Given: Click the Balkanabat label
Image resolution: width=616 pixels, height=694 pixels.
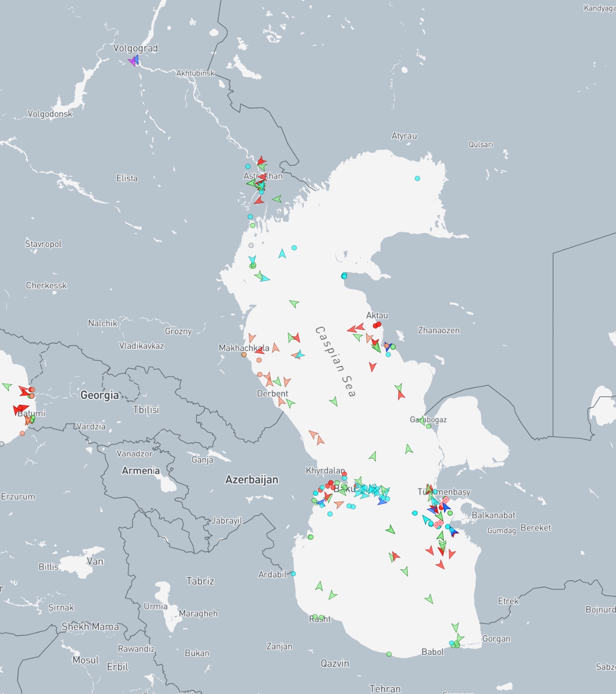Looking at the screenshot, I should click(x=493, y=515).
